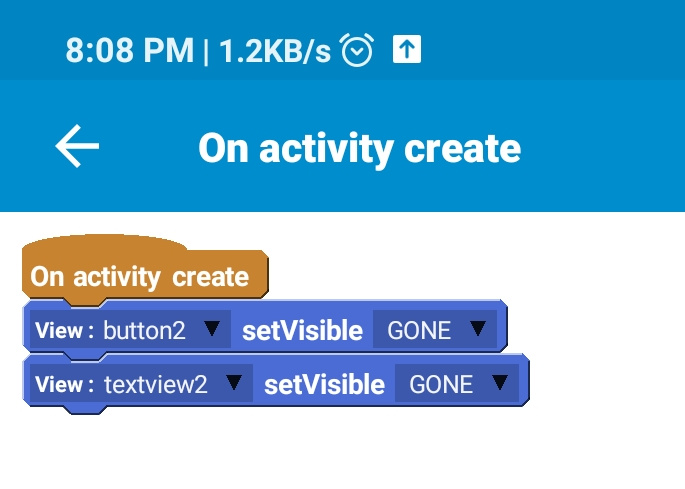
Task: Tap the View label in button2 block
Action: coord(63,330)
